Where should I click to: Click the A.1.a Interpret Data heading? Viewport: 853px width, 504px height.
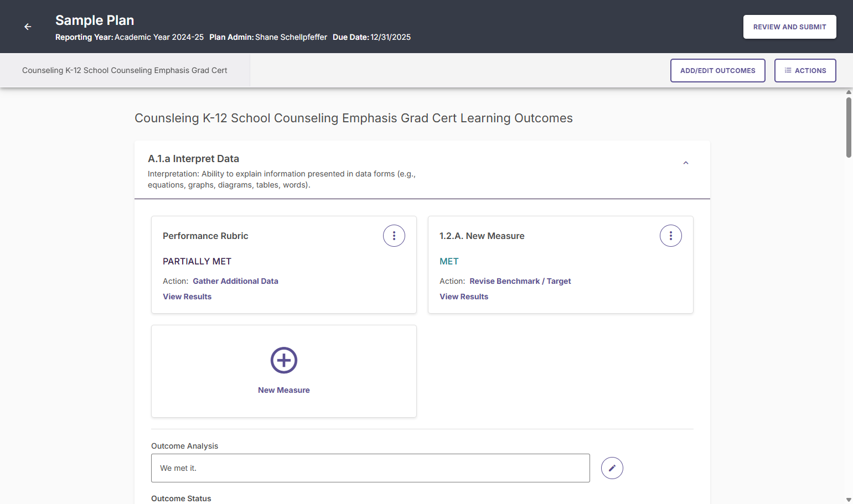tap(193, 159)
